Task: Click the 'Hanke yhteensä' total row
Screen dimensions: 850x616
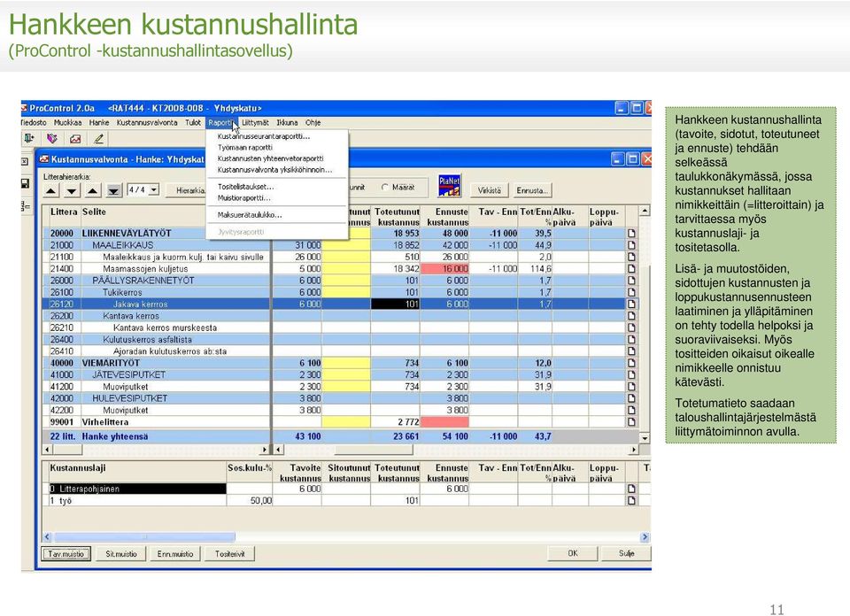Action: pyautogui.click(x=340, y=436)
